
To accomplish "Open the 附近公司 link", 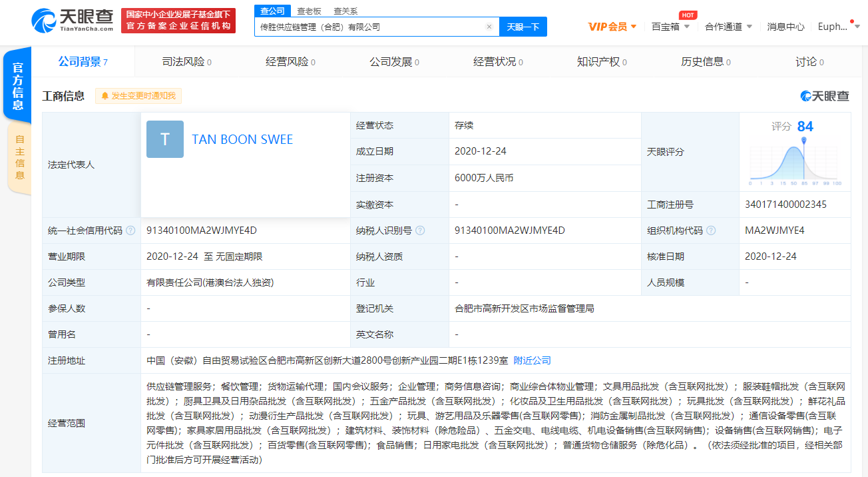I will click(532, 360).
